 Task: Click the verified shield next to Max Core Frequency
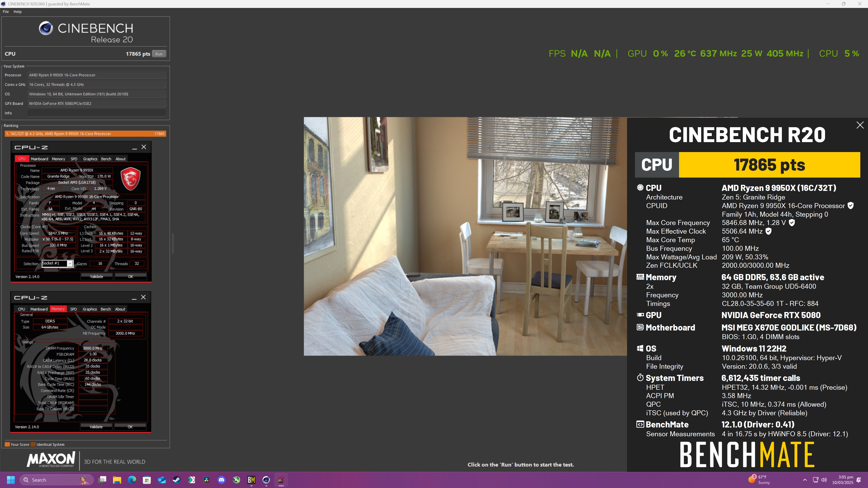[792, 222]
